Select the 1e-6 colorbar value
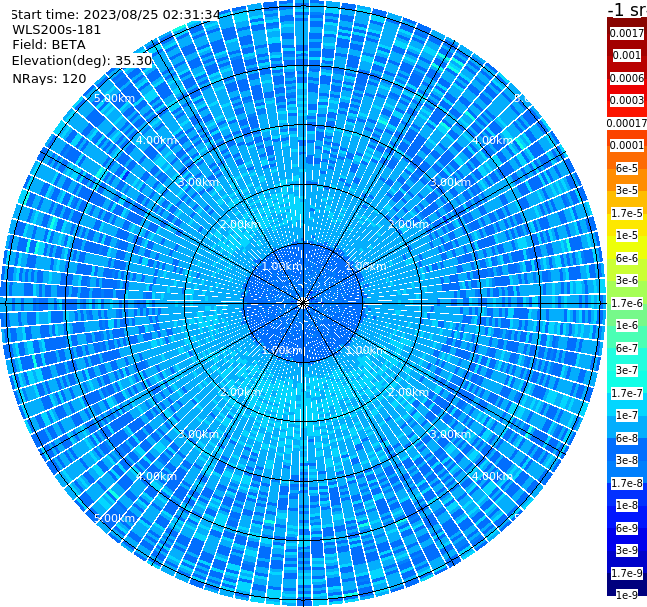Viewport: 647px width, 607px height. click(x=627, y=325)
